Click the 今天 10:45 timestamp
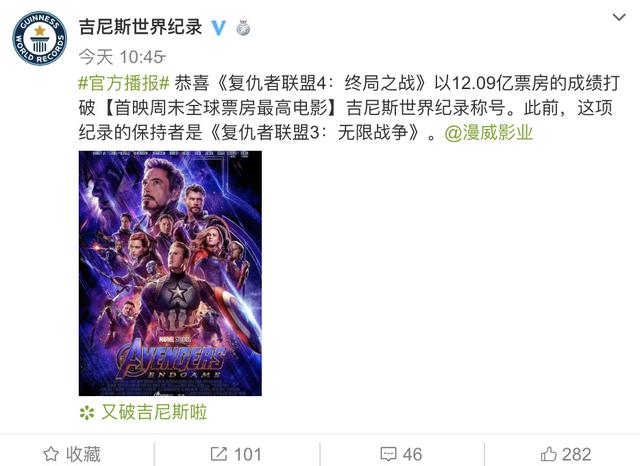 122,57
